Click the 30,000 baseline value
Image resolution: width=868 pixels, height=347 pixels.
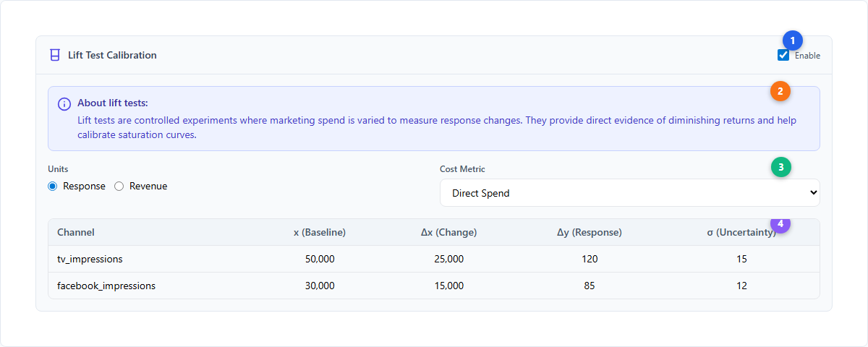tap(320, 286)
